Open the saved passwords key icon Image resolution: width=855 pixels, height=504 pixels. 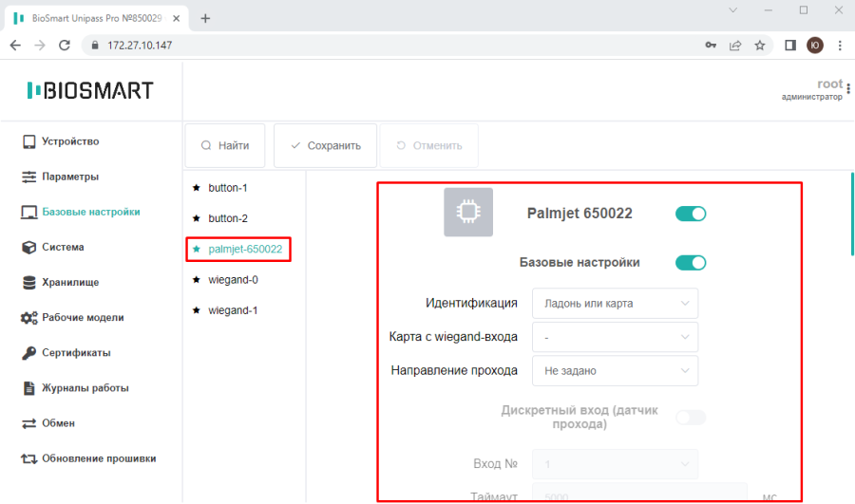click(711, 46)
